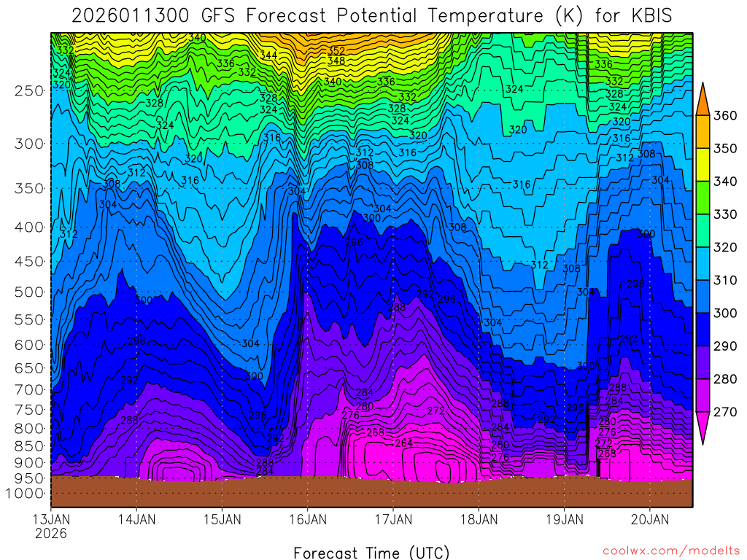Select the 300 pressure axis label
This screenshot has width=747, height=560.
pyautogui.click(x=29, y=144)
